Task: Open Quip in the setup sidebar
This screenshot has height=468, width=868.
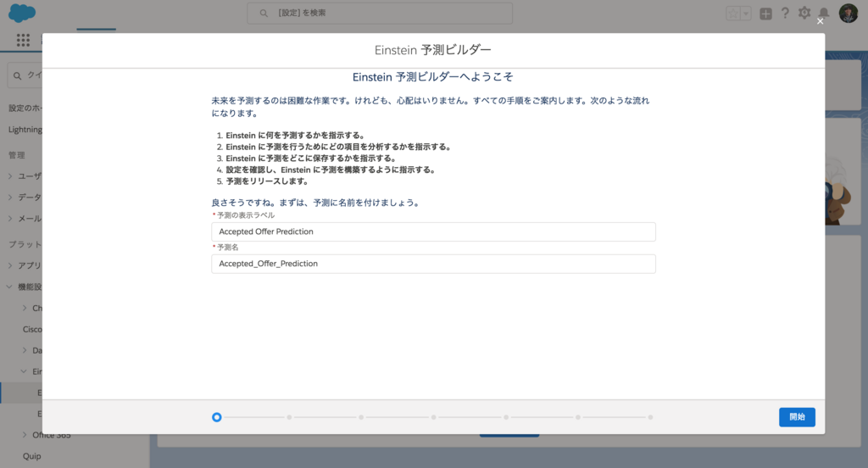Action: pyautogui.click(x=31, y=456)
